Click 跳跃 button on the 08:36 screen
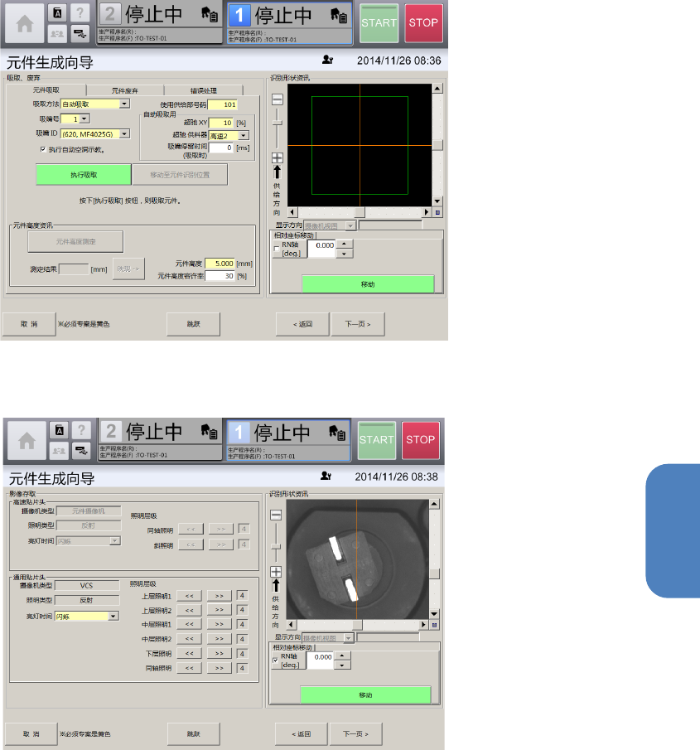The height and width of the screenshot is (750, 700). coord(193,324)
